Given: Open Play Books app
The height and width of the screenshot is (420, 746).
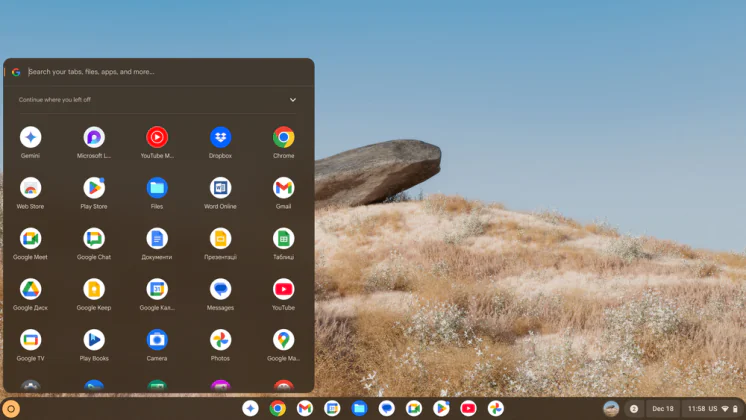Looking at the screenshot, I should point(94,340).
